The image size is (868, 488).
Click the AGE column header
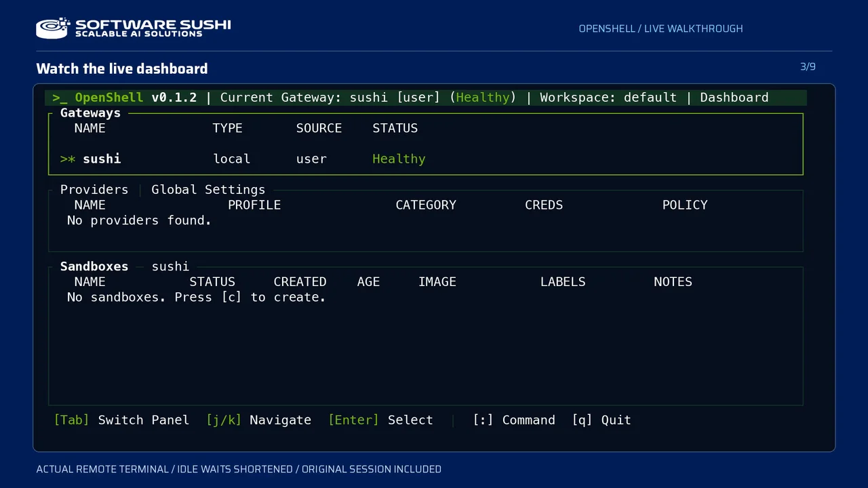(x=368, y=282)
